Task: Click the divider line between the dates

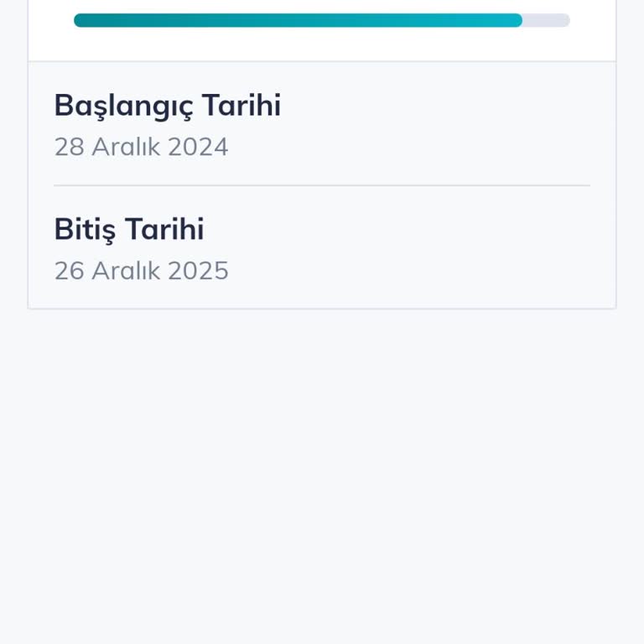Action: pyautogui.click(x=322, y=185)
